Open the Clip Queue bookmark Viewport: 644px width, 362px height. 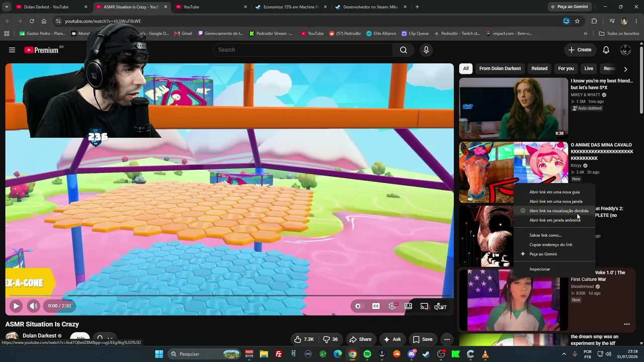[x=415, y=34]
